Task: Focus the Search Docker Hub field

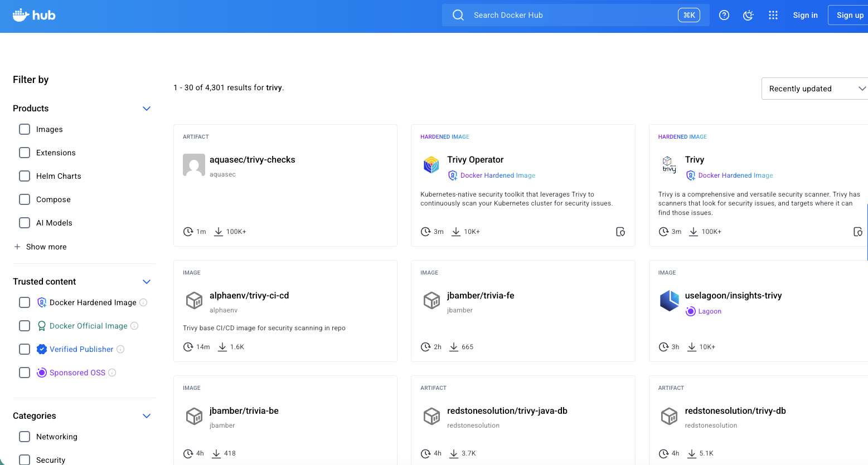Action: click(x=576, y=15)
